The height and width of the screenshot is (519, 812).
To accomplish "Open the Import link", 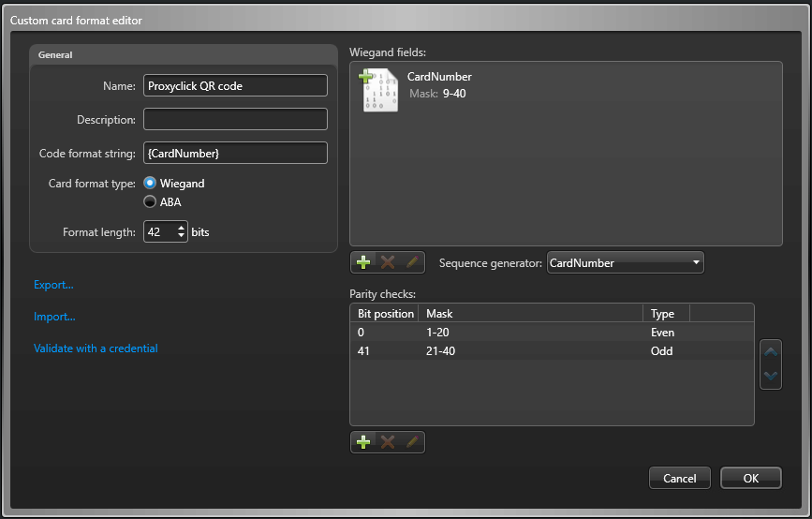I will tap(54, 317).
